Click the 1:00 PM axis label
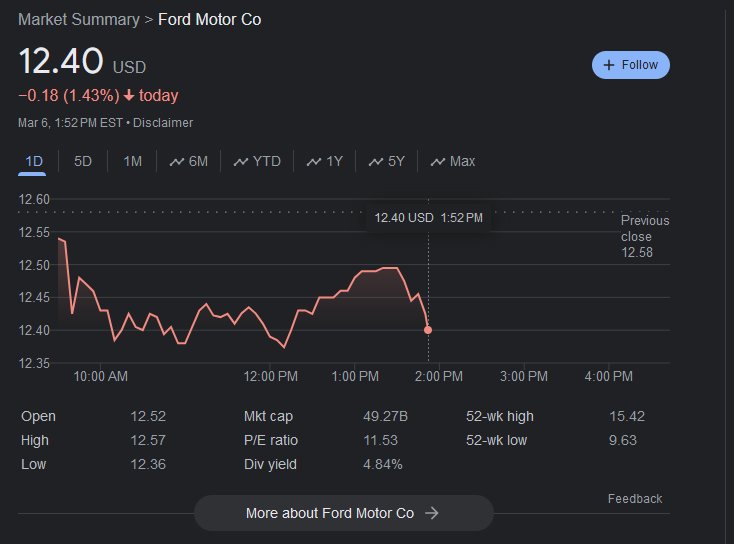Image resolution: width=734 pixels, height=544 pixels. click(355, 376)
